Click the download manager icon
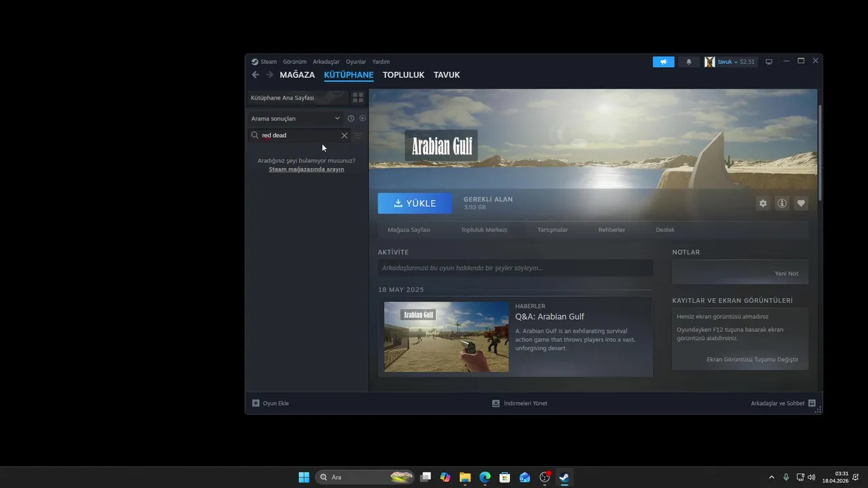The image size is (868, 488). coord(496,403)
